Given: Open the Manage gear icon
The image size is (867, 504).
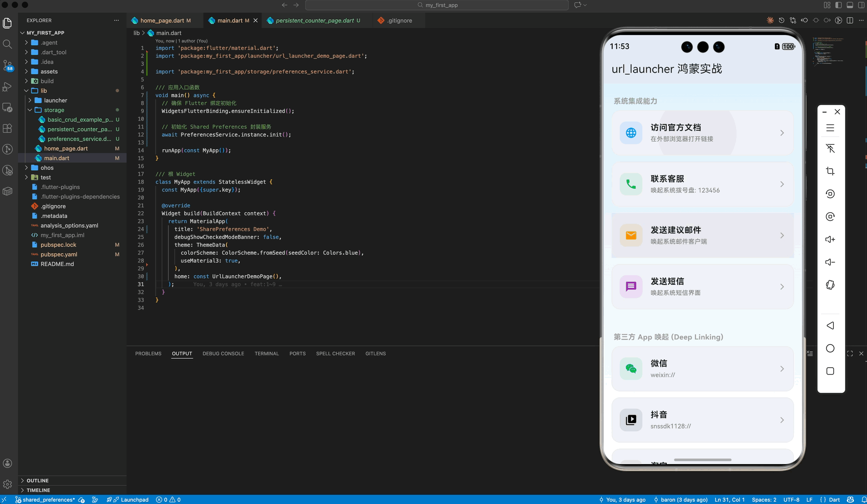Looking at the screenshot, I should coord(7,484).
